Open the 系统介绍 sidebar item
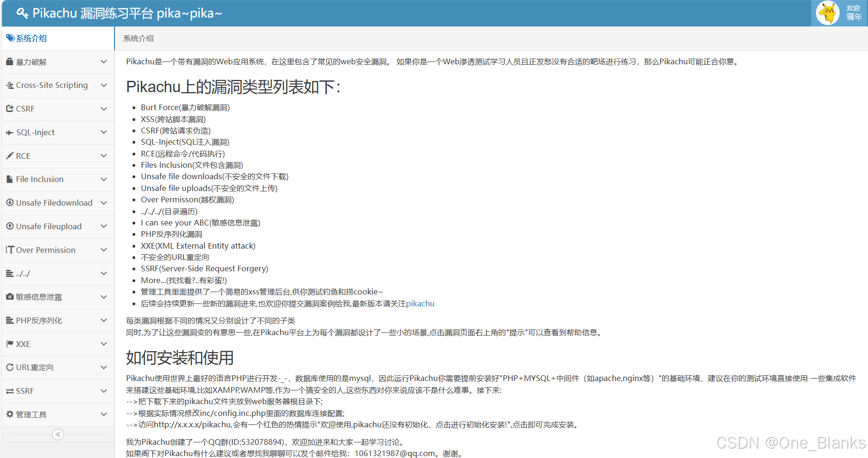The height and width of the screenshot is (458, 868). [58, 38]
